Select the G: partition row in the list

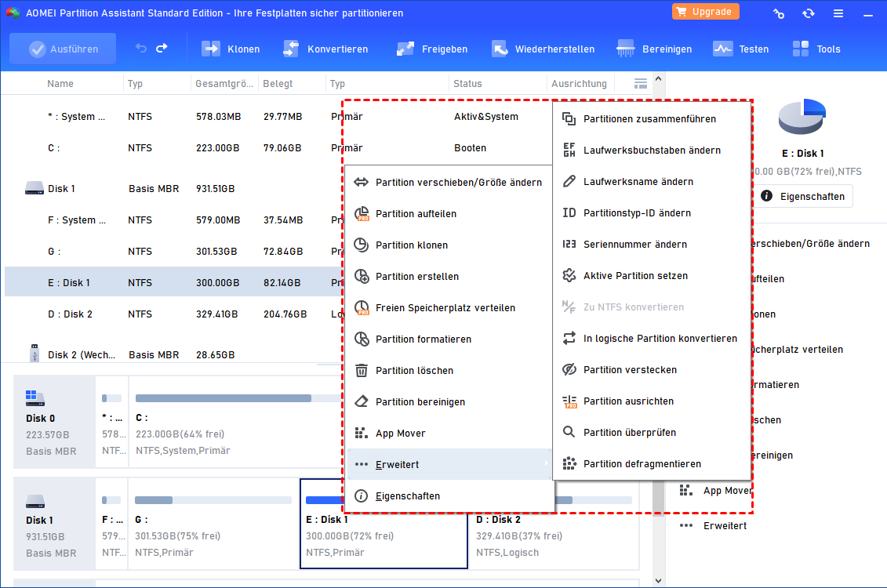tap(173, 251)
